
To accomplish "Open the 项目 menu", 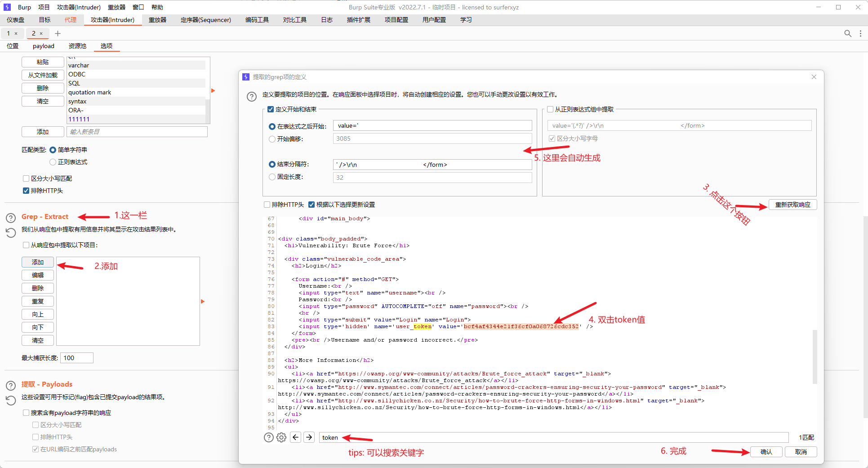I will click(44, 7).
